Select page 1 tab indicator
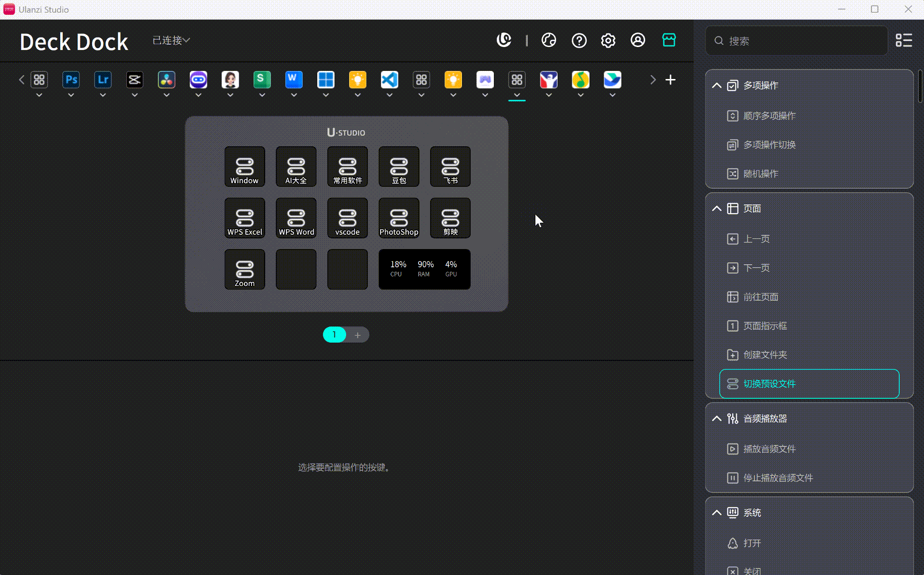This screenshot has height=575, width=924. (x=334, y=335)
